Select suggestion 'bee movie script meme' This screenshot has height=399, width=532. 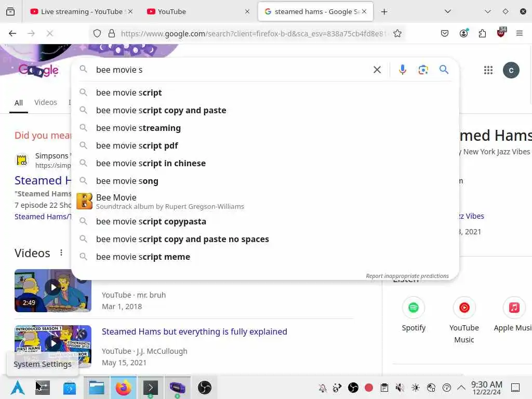(265, 257)
